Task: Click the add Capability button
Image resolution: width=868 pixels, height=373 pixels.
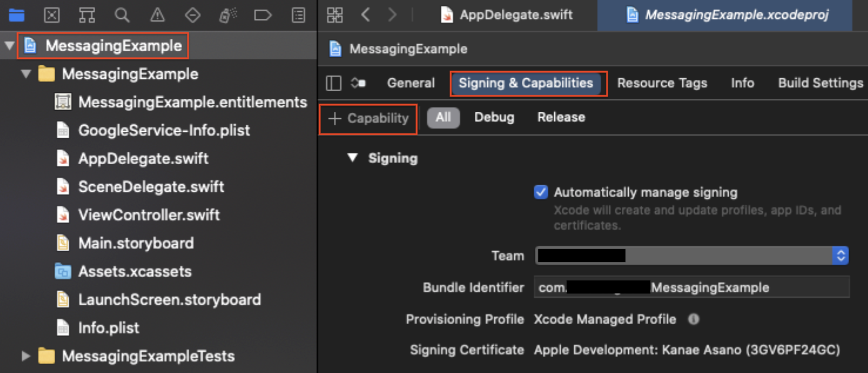Action: pyautogui.click(x=368, y=118)
